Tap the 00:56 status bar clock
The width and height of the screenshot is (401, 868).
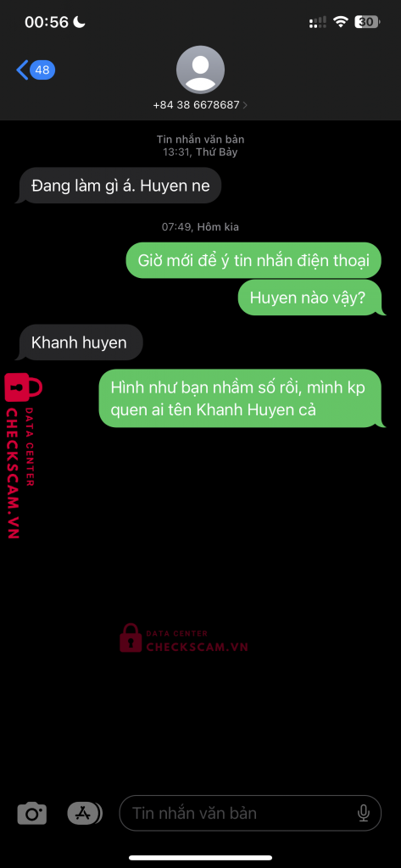pos(47,22)
